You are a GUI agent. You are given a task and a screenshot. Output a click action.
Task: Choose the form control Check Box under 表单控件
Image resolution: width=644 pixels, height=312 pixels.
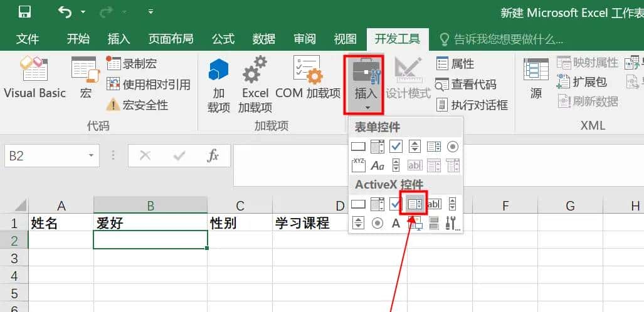(x=396, y=146)
